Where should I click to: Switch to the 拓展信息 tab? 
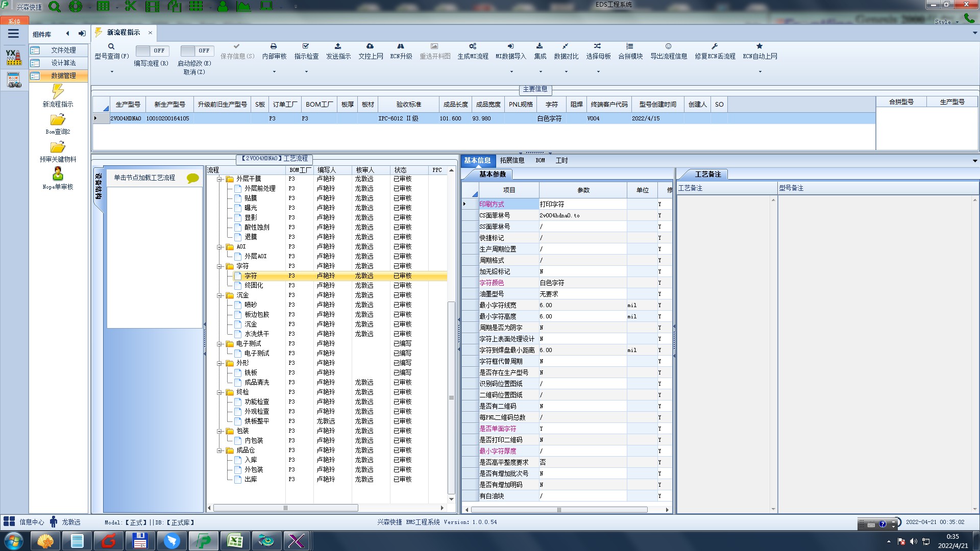coord(512,160)
